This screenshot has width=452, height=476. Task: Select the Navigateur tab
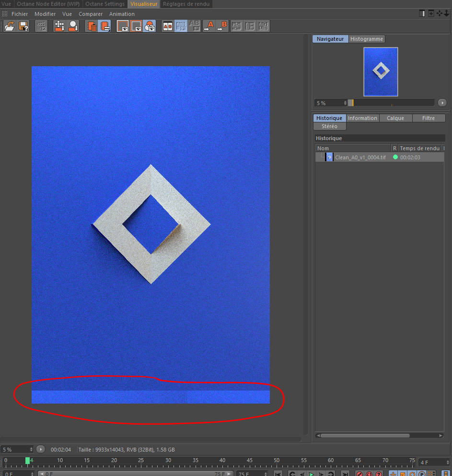(330, 39)
